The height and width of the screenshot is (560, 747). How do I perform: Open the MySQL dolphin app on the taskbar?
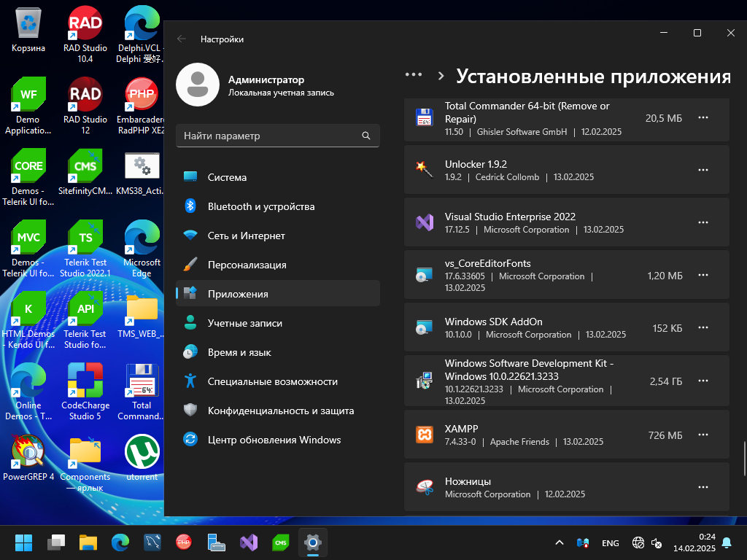coord(152,542)
